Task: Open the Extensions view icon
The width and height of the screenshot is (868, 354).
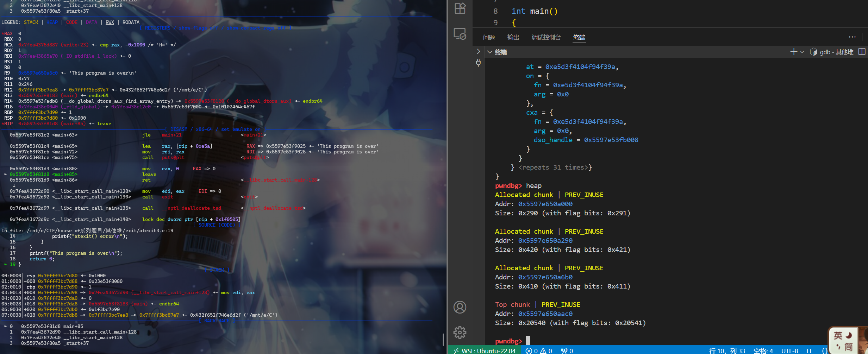Action: pyautogui.click(x=460, y=8)
